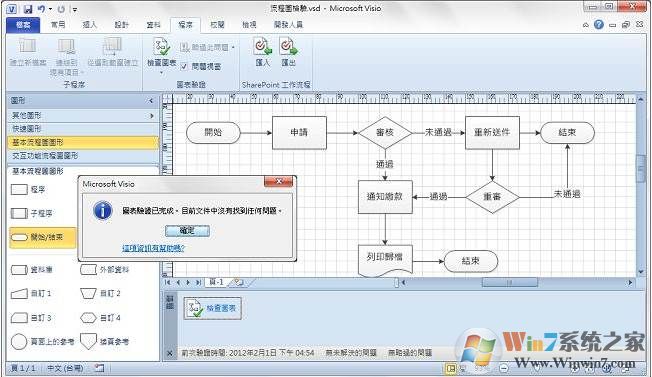Switch to the 設計 (Design) ribbon tab
This screenshot has height=377, width=652.
(121, 25)
